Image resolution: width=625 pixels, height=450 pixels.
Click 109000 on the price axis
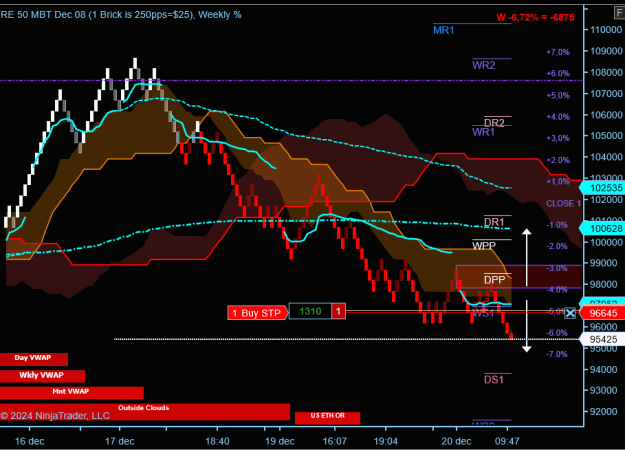pos(605,51)
